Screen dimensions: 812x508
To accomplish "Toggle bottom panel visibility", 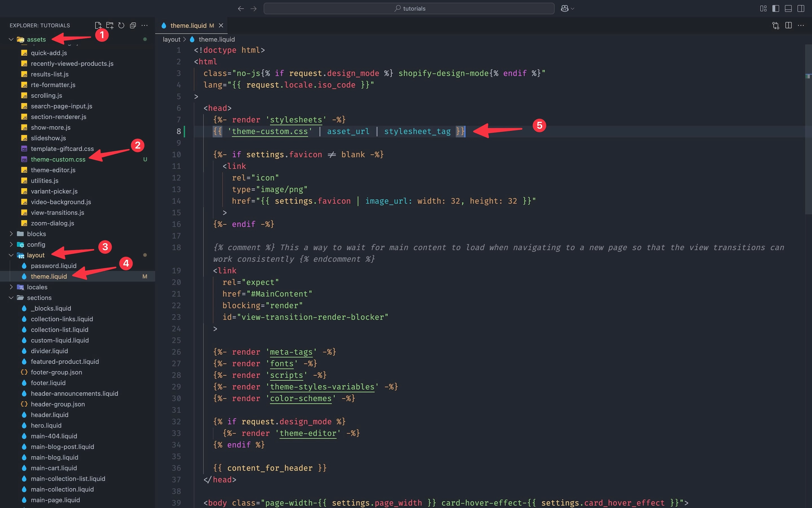I will point(788,8).
